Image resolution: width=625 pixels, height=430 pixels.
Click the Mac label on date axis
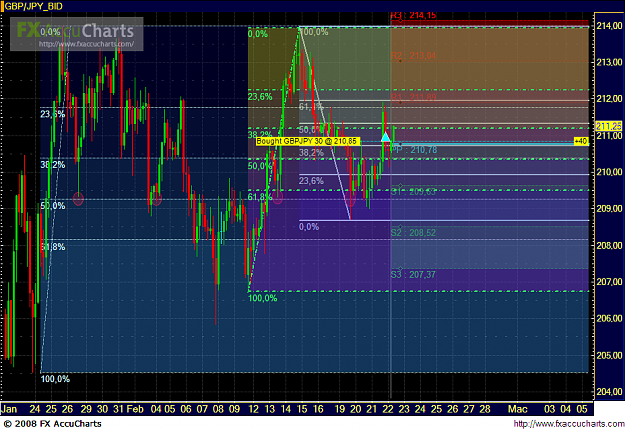pyautogui.click(x=517, y=409)
